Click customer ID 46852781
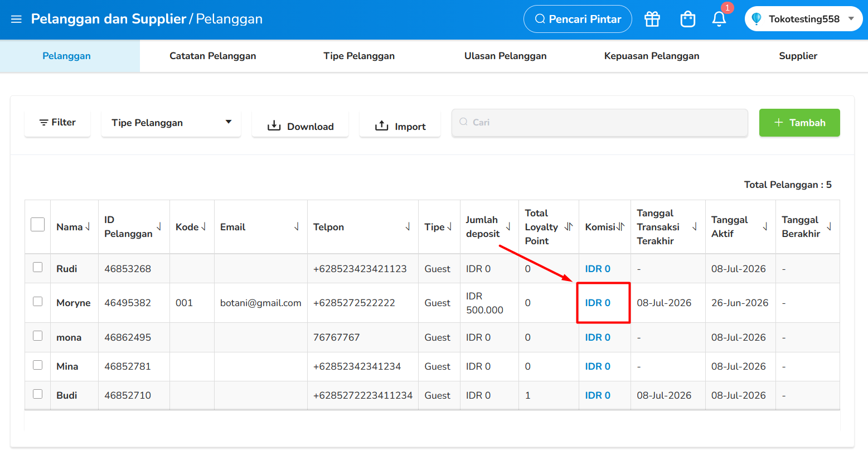The image size is (868, 455). point(128,366)
